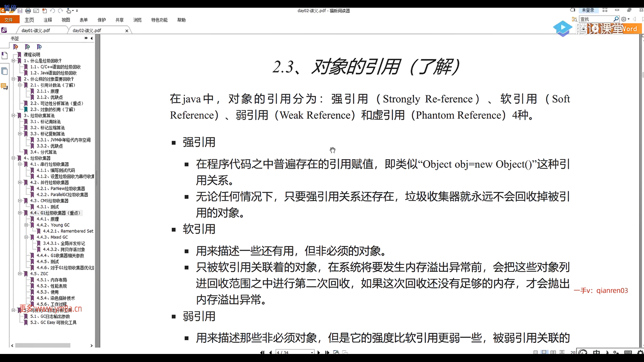This screenshot has width=644, height=362.
Task: Open the 3.4、分代算法 bookmark
Action: pyautogui.click(x=43, y=152)
